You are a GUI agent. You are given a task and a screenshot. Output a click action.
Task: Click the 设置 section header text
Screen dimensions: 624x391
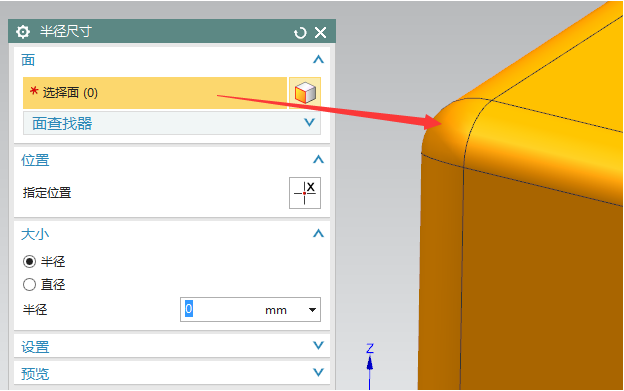click(35, 347)
